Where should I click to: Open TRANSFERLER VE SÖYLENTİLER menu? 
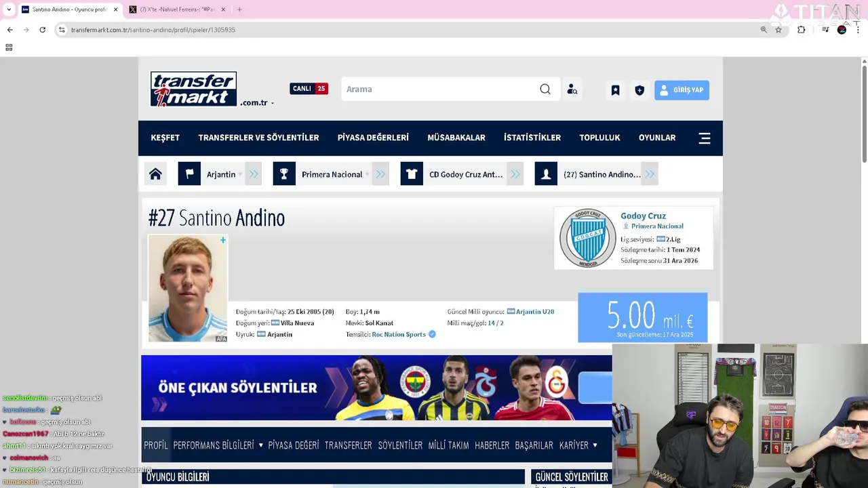[x=258, y=138]
